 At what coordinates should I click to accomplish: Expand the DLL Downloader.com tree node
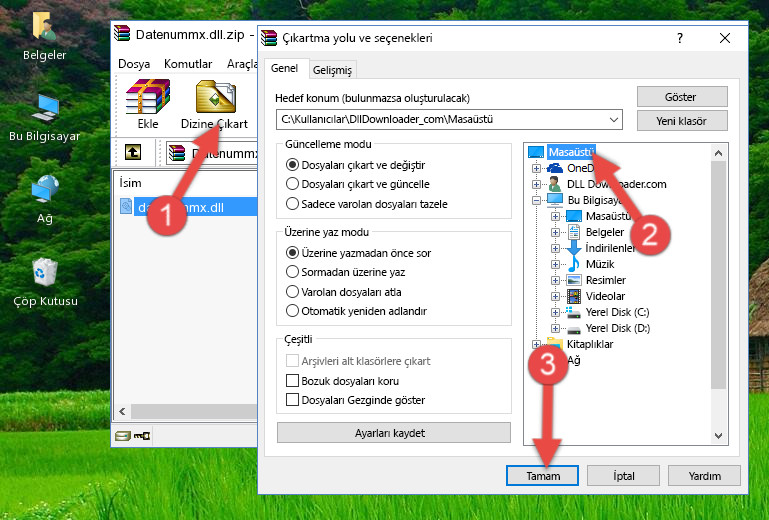pos(536,184)
